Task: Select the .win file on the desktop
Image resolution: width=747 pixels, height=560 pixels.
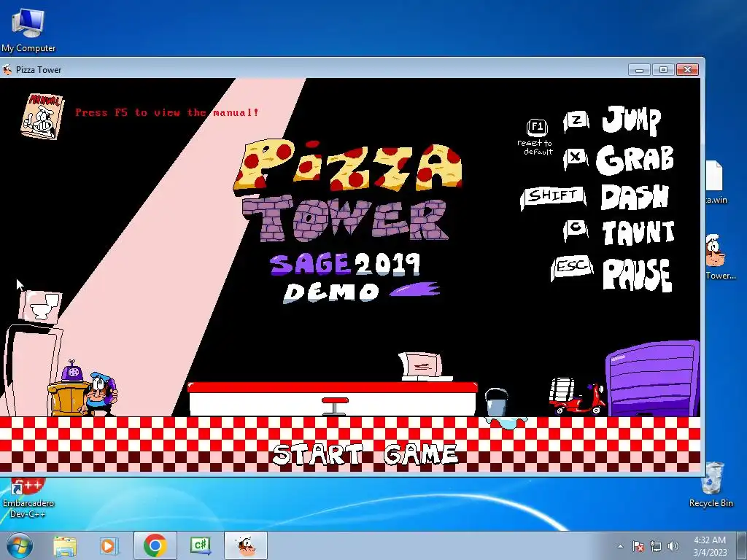Action: [x=716, y=182]
